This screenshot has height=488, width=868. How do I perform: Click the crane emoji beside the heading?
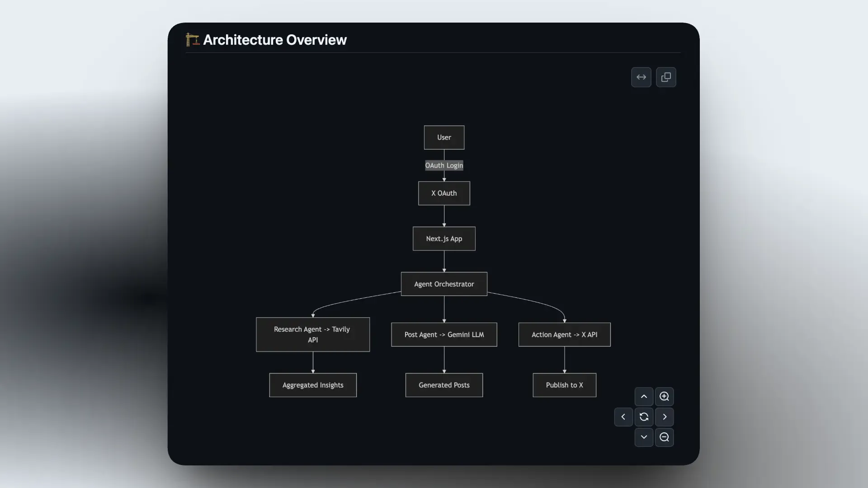(193, 40)
